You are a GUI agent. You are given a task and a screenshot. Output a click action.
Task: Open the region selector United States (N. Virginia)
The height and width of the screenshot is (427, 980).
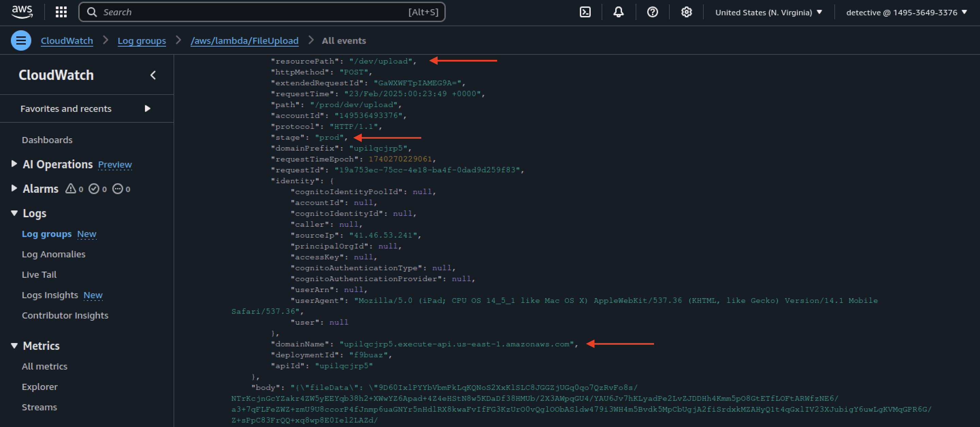pyautogui.click(x=768, y=12)
